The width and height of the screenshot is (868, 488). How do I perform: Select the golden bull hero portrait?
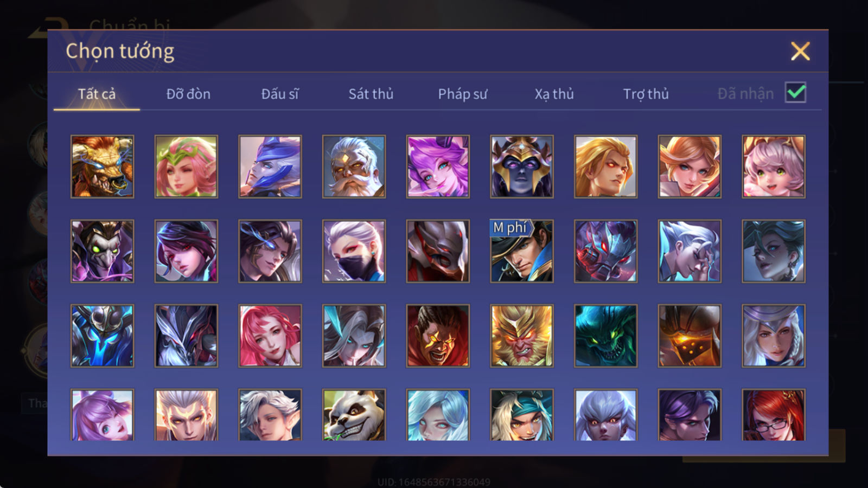click(102, 166)
